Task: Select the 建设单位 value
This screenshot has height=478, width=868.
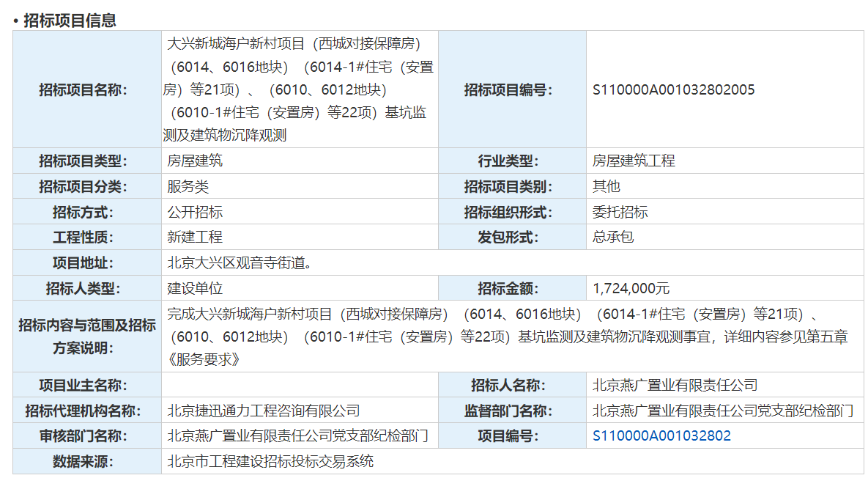Action: (x=195, y=288)
